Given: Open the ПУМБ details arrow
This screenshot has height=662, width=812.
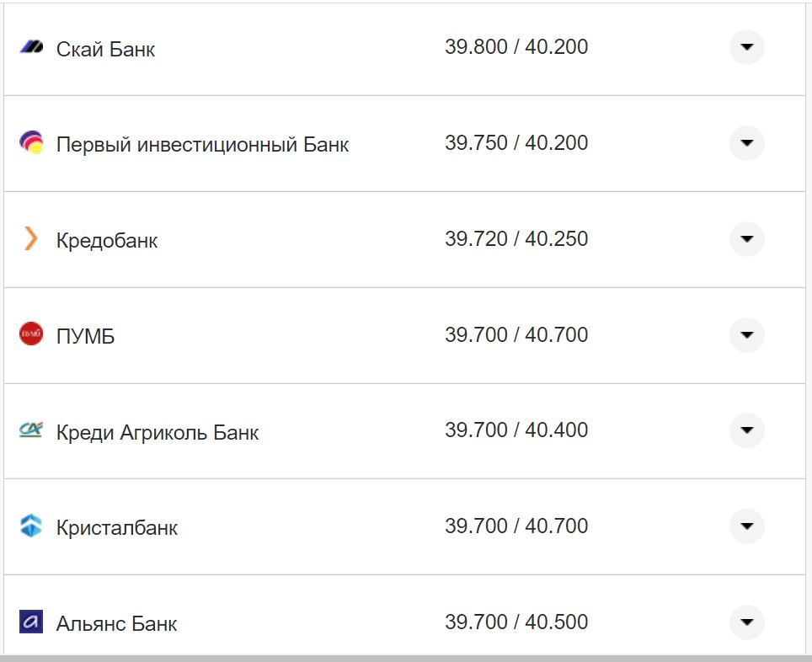Looking at the screenshot, I should pos(746,335).
